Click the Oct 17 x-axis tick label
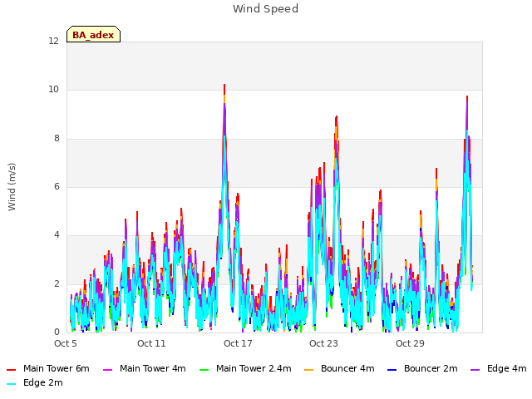This screenshot has height=399, width=532. [x=238, y=343]
